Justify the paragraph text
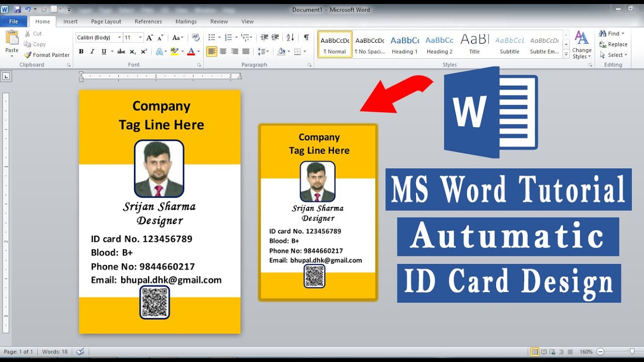Viewport: 644px width, 362px height. point(246,51)
